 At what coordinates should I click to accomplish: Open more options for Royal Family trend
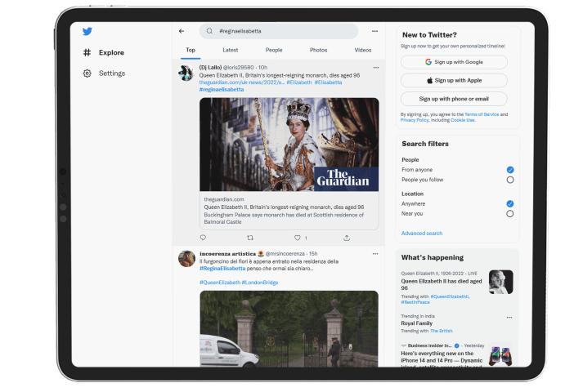[x=509, y=318]
